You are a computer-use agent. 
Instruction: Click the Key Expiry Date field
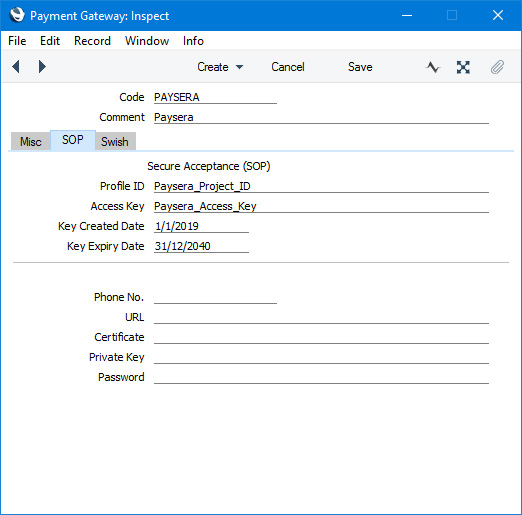click(201, 246)
